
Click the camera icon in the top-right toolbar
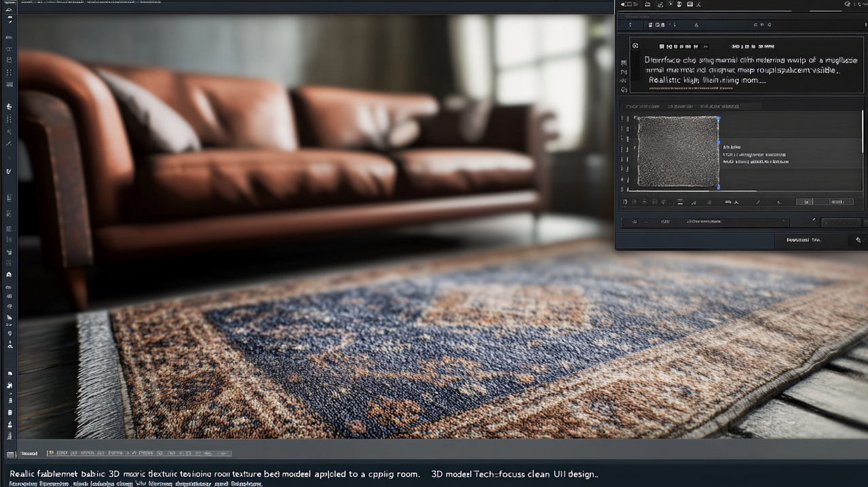pos(690,4)
